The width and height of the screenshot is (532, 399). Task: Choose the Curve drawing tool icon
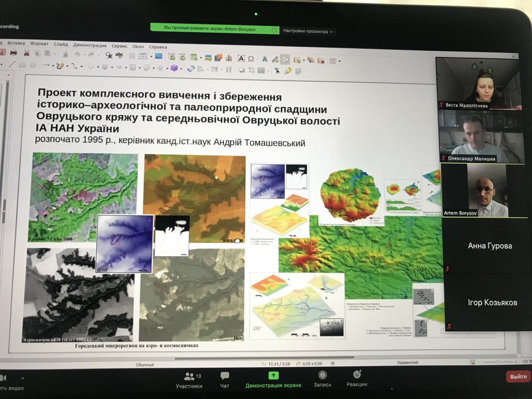click(x=60, y=65)
